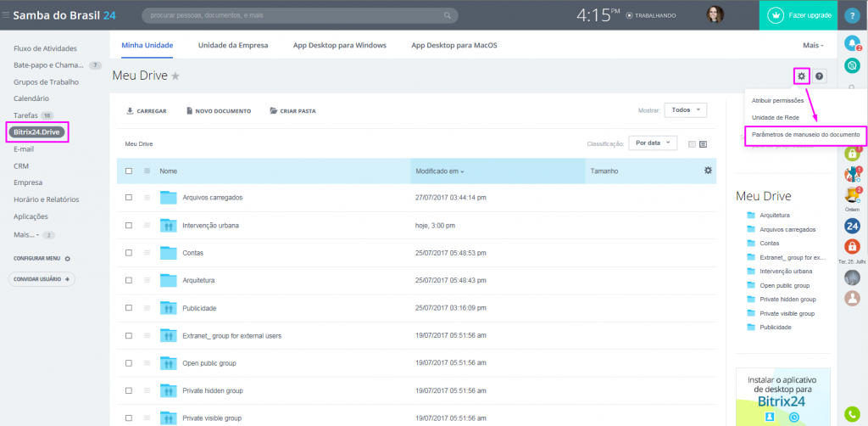The image size is (868, 426).
Task: Open the header row actions menu icon
Action: pyautogui.click(x=147, y=171)
